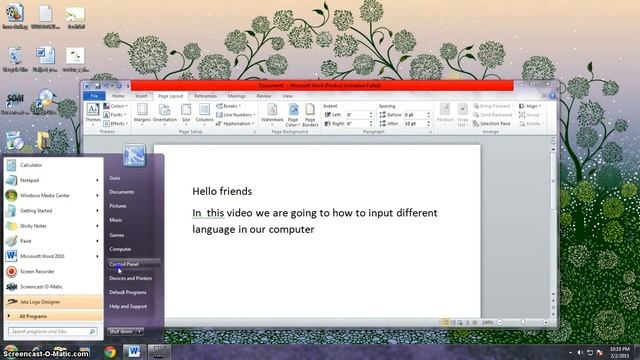The width and height of the screenshot is (640, 360).
Task: Open the Page Borders dialog
Action: point(310,114)
